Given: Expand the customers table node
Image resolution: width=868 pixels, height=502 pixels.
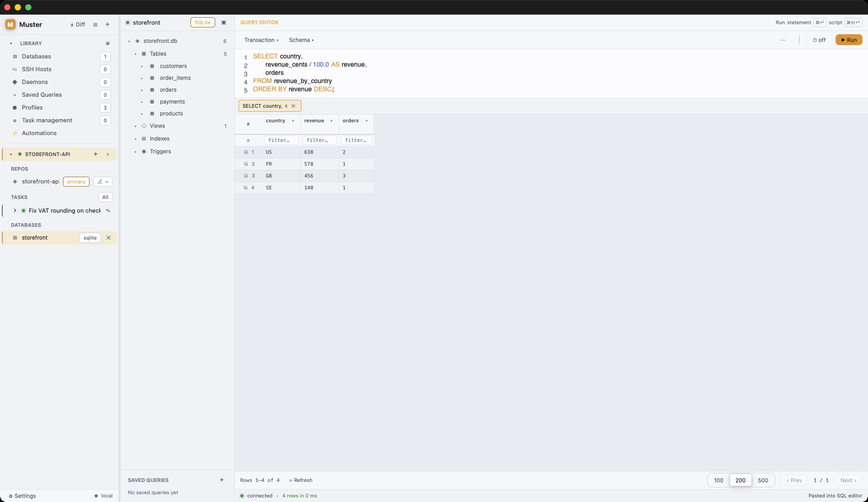Looking at the screenshot, I should [x=142, y=66].
